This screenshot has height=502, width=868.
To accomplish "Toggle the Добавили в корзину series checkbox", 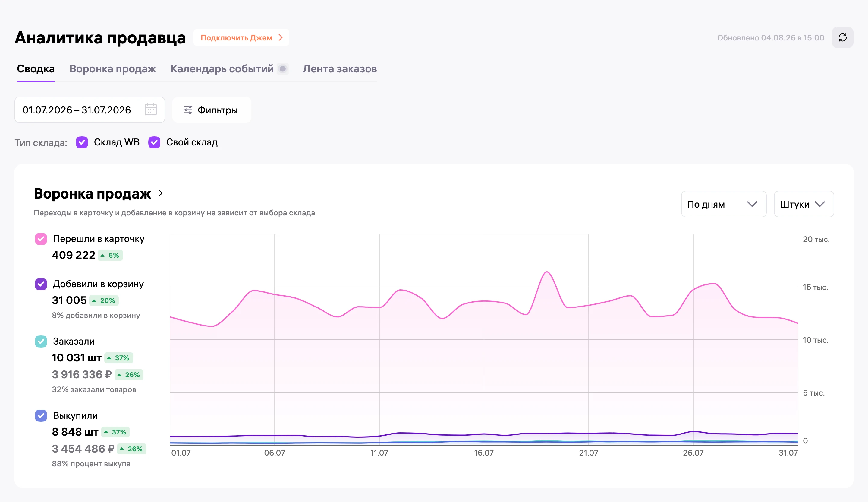I will 41,284.
